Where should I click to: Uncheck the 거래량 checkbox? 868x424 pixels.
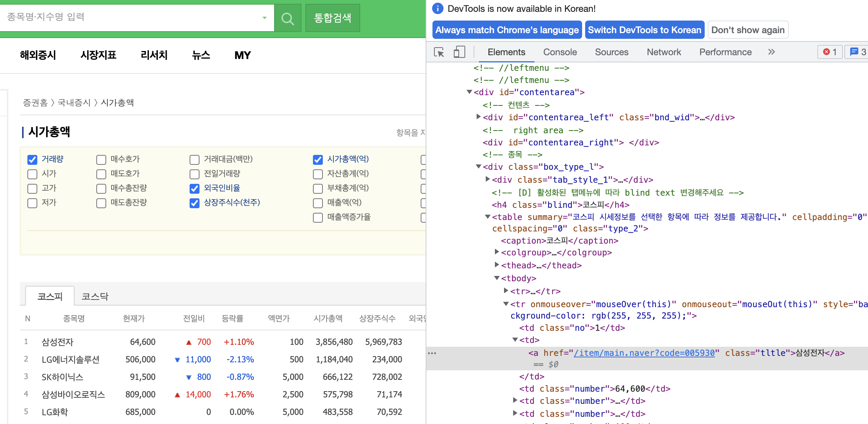coord(32,159)
